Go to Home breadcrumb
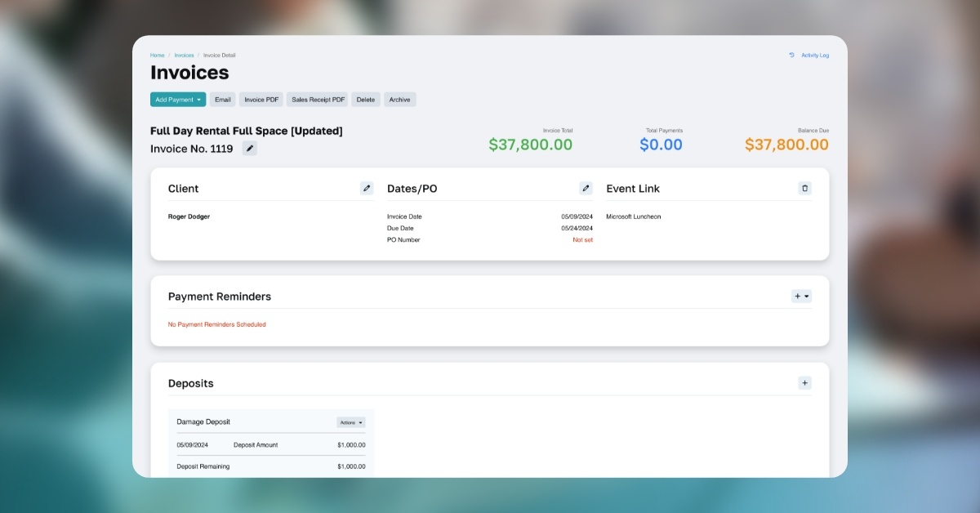Viewport: 980px width, 513px height. (157, 56)
